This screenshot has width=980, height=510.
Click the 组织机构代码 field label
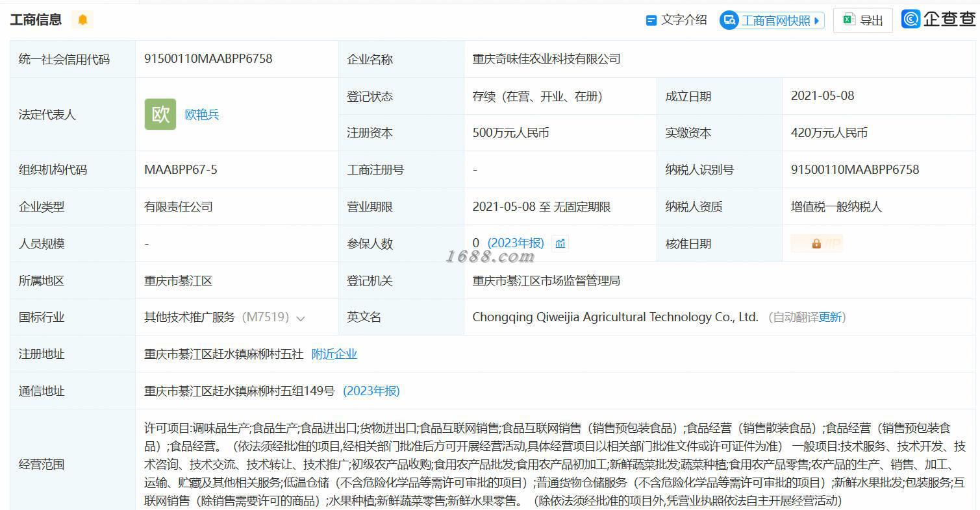point(53,170)
